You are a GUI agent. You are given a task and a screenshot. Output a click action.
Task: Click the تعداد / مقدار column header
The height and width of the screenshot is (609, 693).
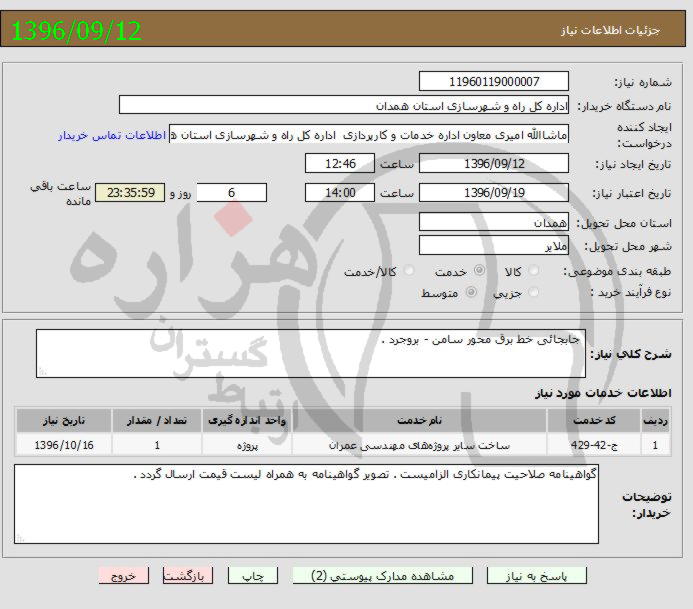tap(157, 420)
